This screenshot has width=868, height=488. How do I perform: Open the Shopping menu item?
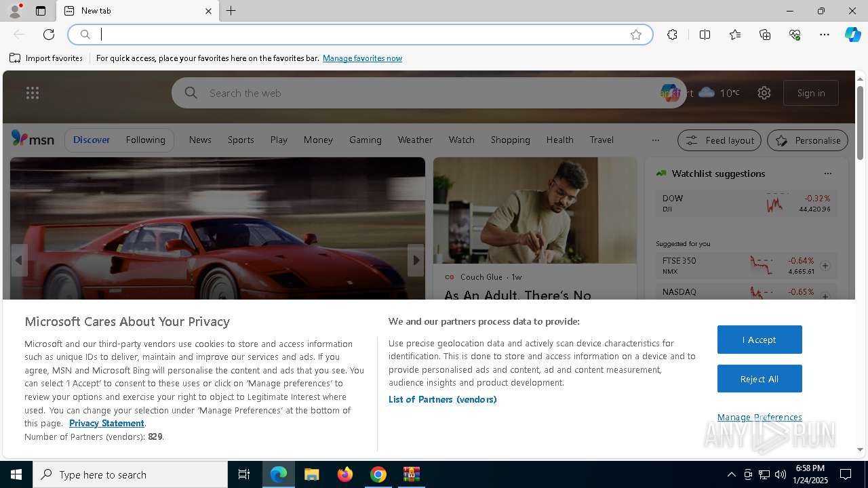[x=510, y=140]
